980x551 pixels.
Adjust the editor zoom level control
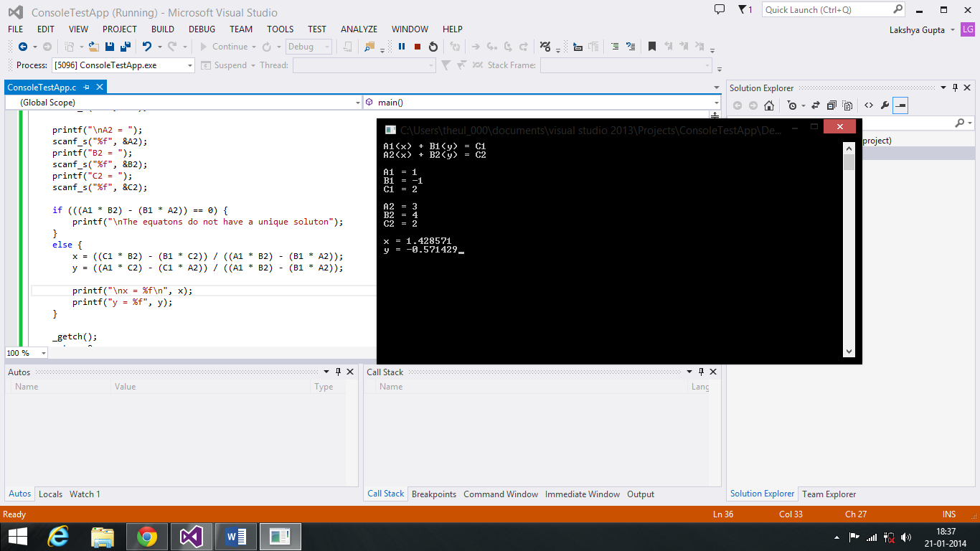(25, 352)
